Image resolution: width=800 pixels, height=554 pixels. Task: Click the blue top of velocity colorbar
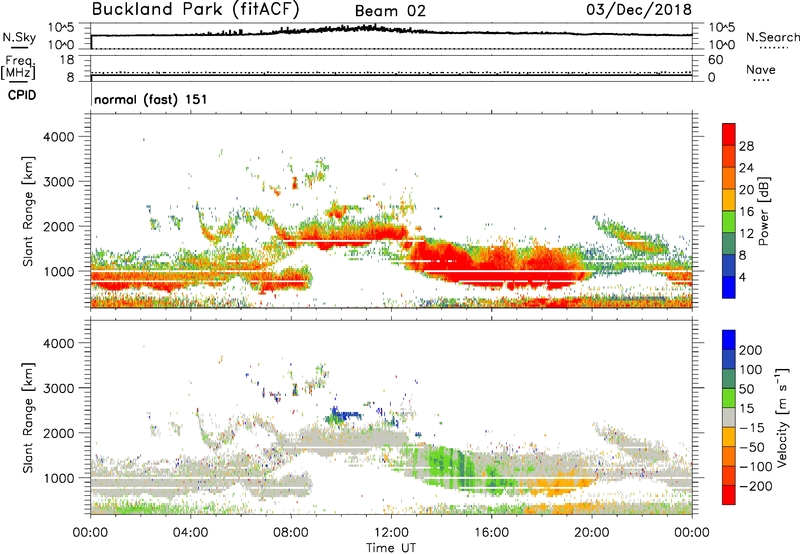coord(729,340)
